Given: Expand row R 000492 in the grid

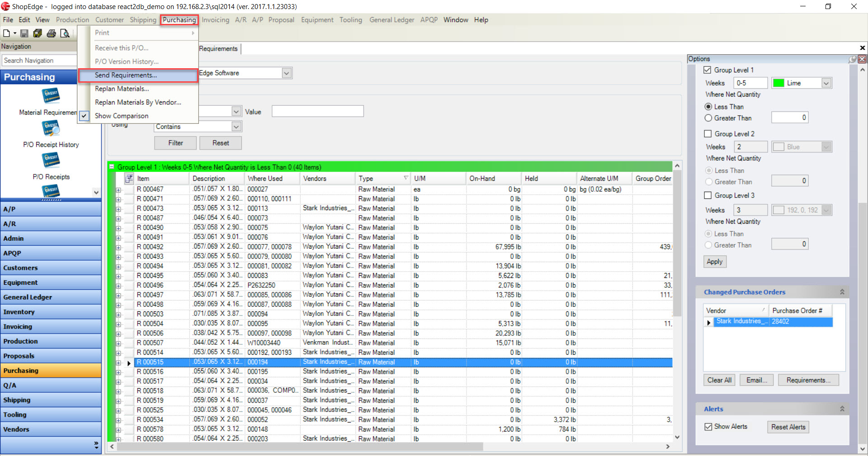Looking at the screenshot, I should (118, 247).
